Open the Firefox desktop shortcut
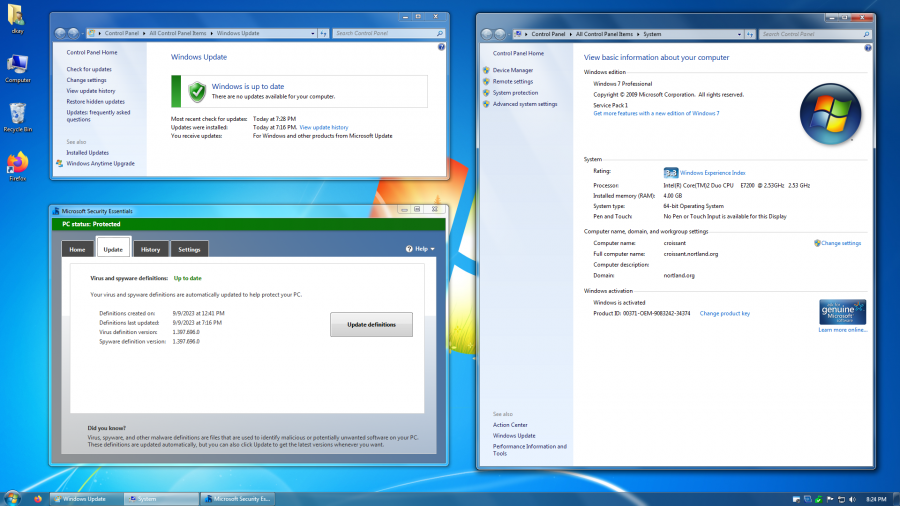Screen dimensions: 900x506 tap(17, 162)
